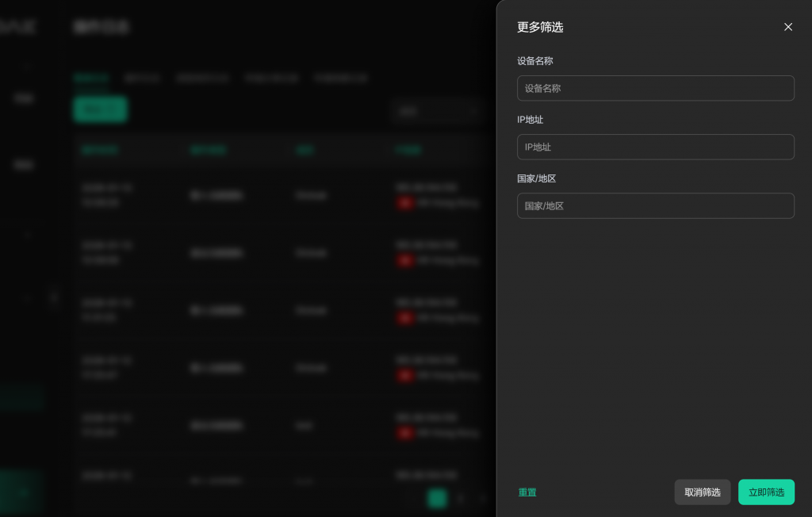This screenshot has width=812, height=517.
Task: Apply filters with the 立即筛选 button
Action: pyautogui.click(x=766, y=492)
